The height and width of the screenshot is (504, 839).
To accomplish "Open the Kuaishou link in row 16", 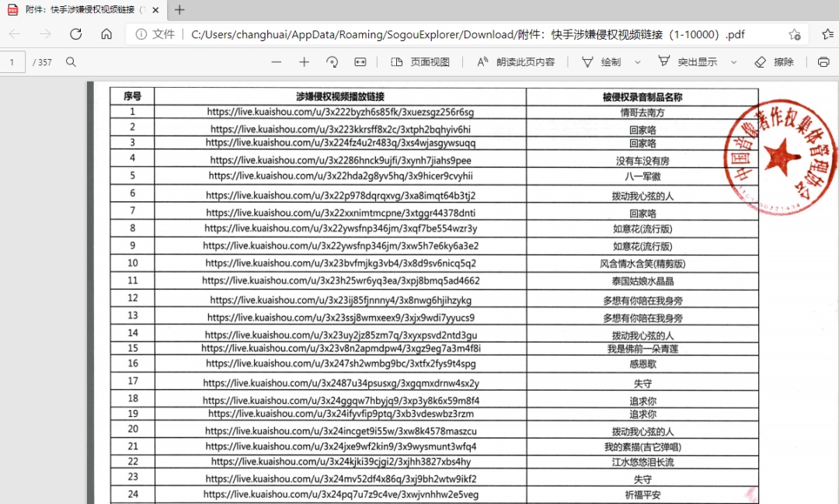I will tap(340, 363).
